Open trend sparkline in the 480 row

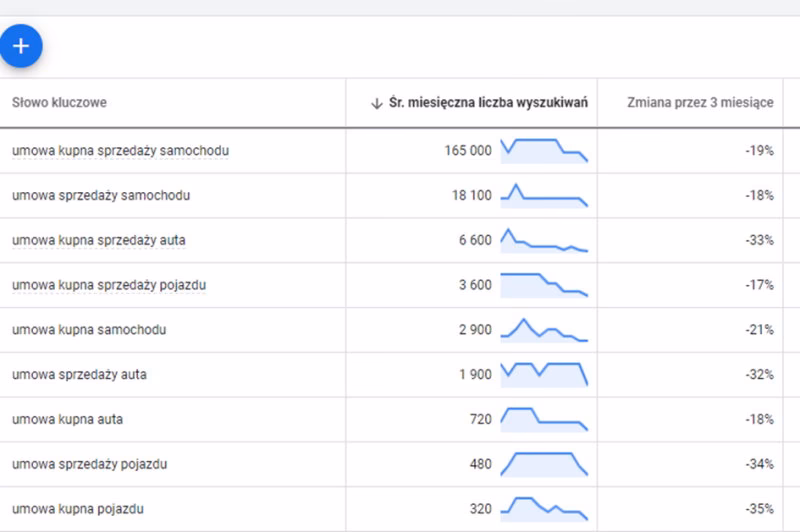tap(544, 464)
